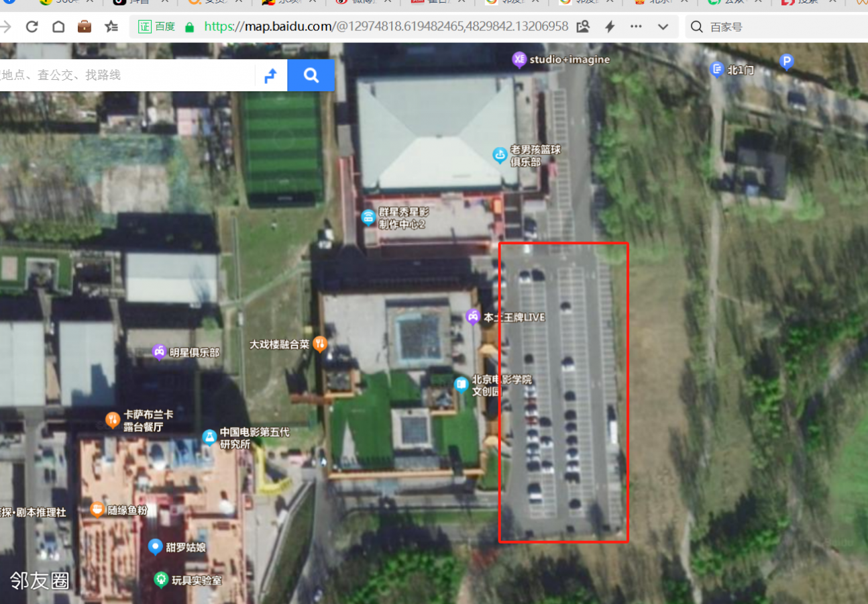Open the favorites star list icon

pyautogui.click(x=111, y=27)
